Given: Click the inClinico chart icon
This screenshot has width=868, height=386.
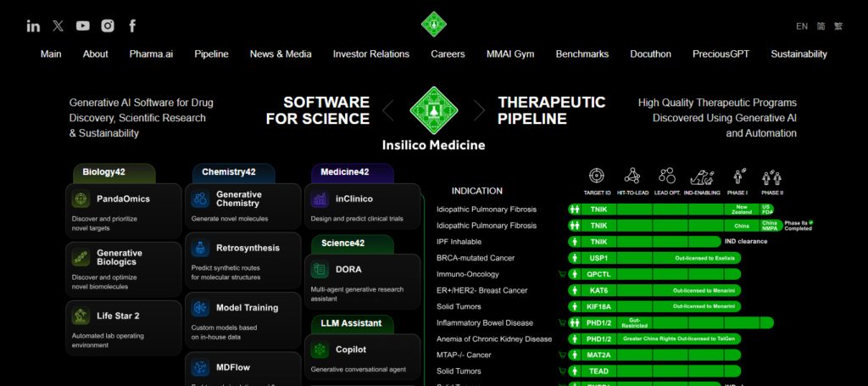Looking at the screenshot, I should pos(320,199).
